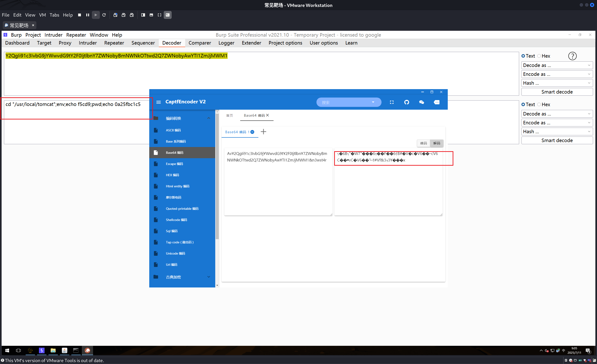Add a new Base64 tab with plus icon
This screenshot has height=364, width=597.
(x=263, y=132)
